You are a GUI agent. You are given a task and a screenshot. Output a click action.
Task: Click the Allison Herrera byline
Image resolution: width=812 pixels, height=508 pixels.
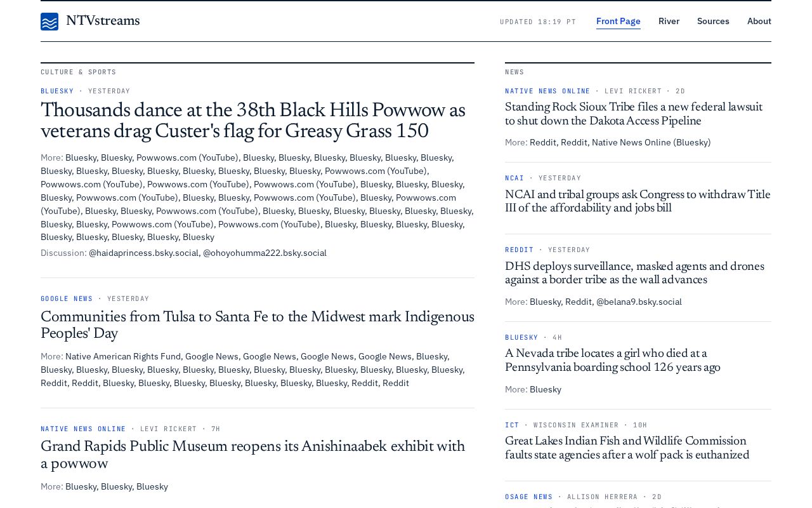click(x=603, y=497)
